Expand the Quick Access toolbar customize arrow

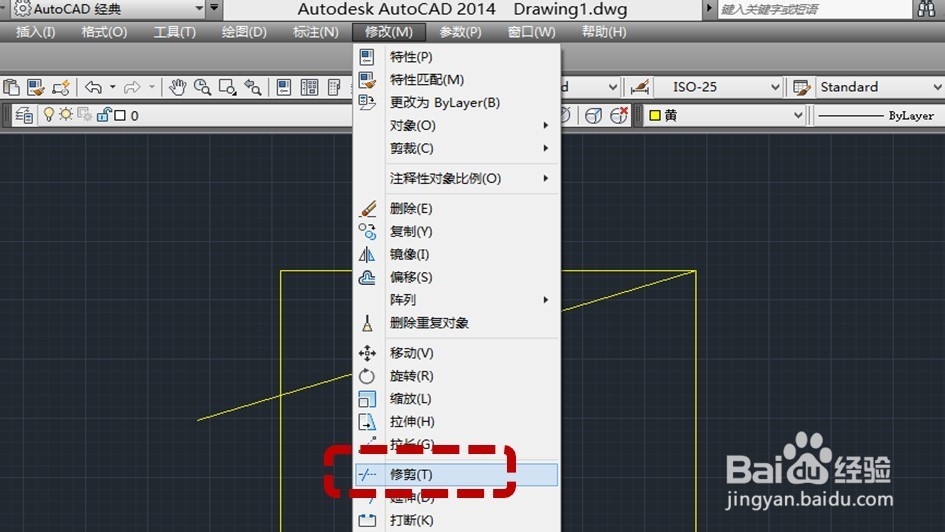click(x=214, y=8)
